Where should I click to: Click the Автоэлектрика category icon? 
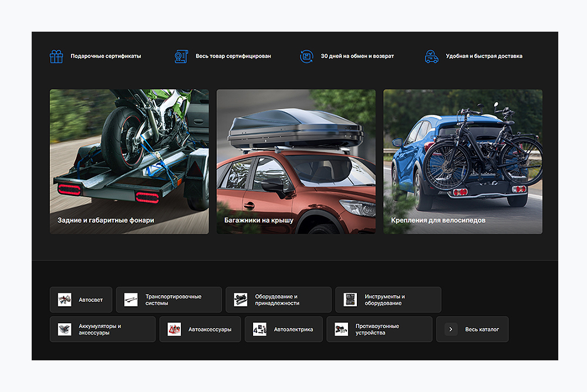(x=259, y=329)
